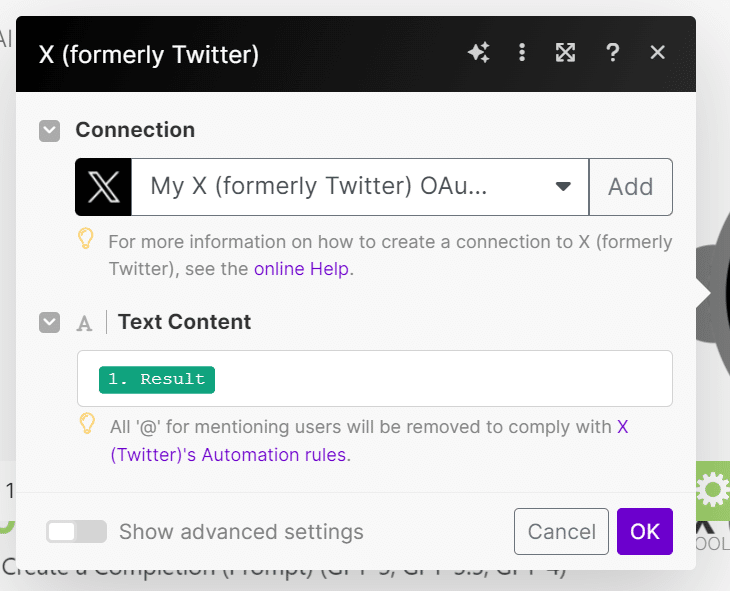Click inside the Text Content input field
The image size is (730, 591).
[x=375, y=378]
